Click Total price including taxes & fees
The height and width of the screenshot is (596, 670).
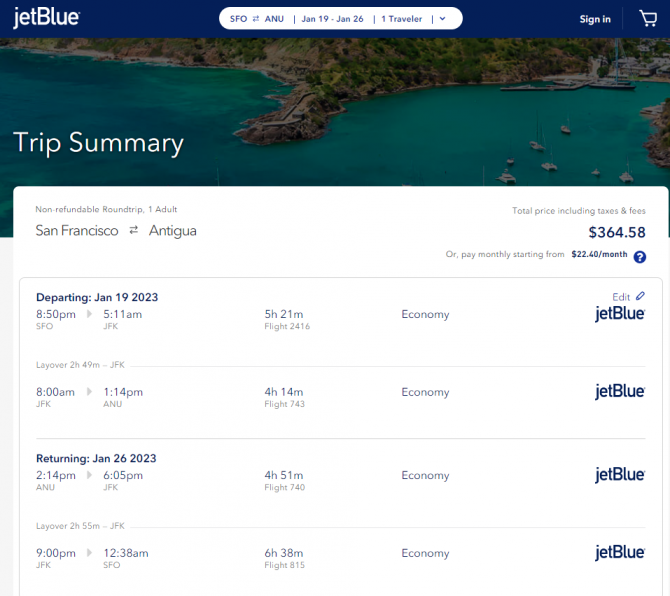pos(579,211)
